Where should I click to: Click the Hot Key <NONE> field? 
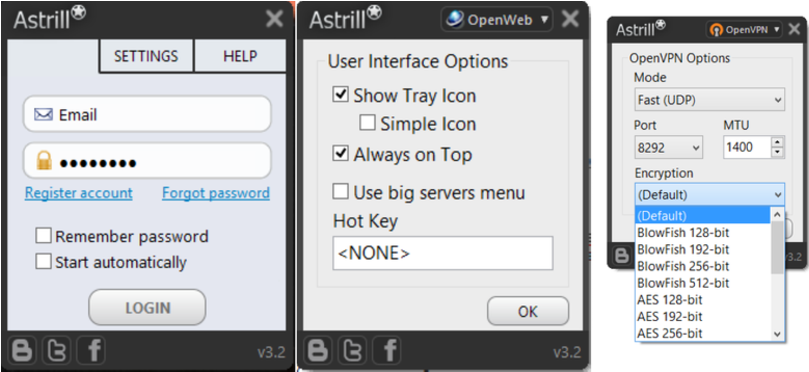coord(443,253)
